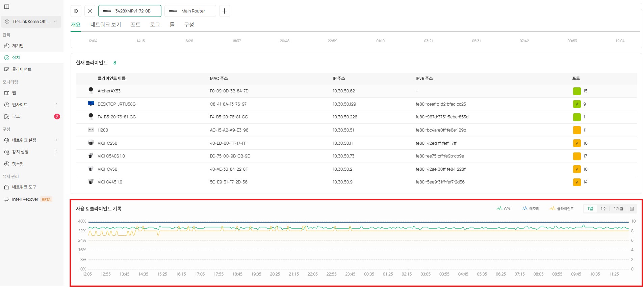Select the Main Router device tab
The image size is (644, 287).
click(190, 11)
